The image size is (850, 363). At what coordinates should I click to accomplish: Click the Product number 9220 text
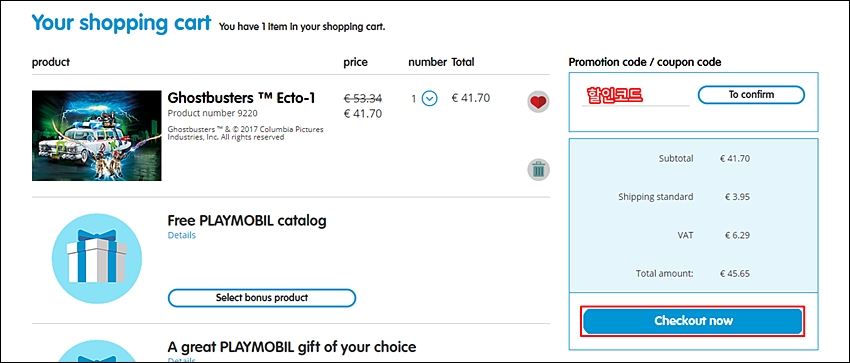tap(212, 113)
